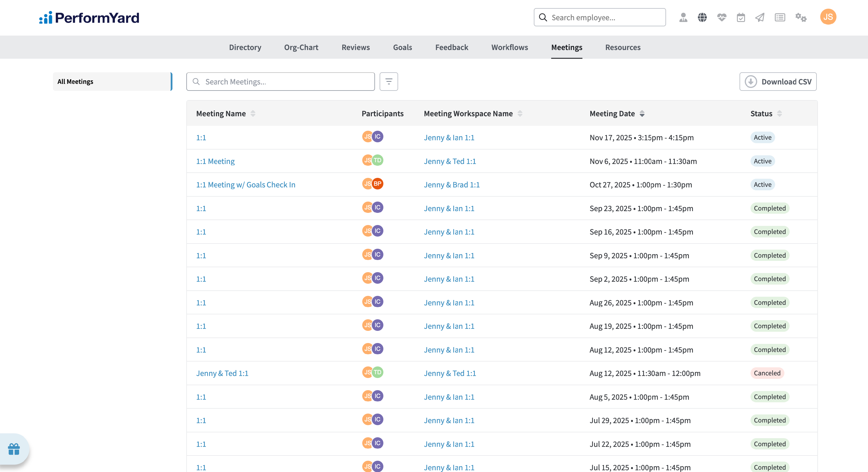The image size is (868, 472).
Task: Open the globe icon in the top bar
Action: pyautogui.click(x=702, y=17)
